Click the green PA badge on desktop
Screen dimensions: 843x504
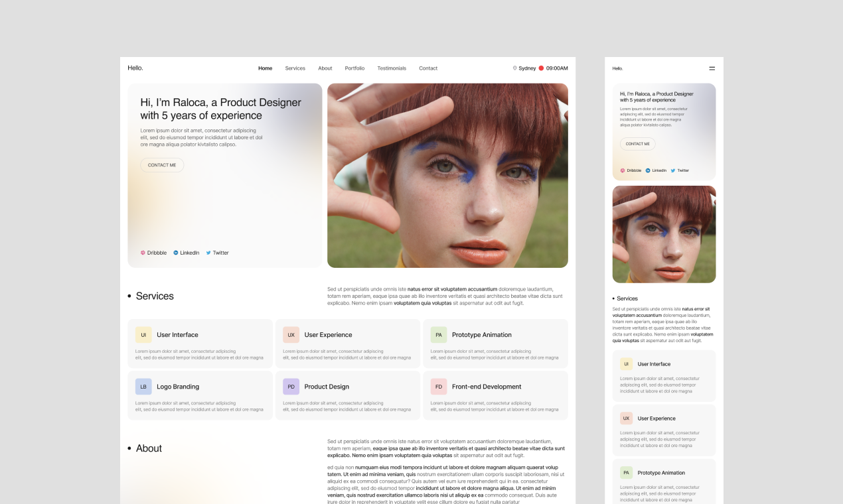439,335
